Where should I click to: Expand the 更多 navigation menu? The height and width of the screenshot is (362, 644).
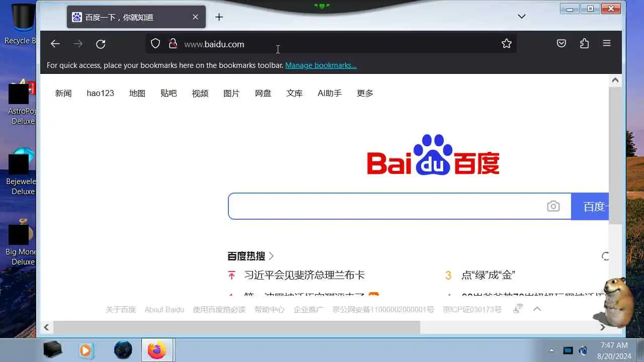point(365,93)
